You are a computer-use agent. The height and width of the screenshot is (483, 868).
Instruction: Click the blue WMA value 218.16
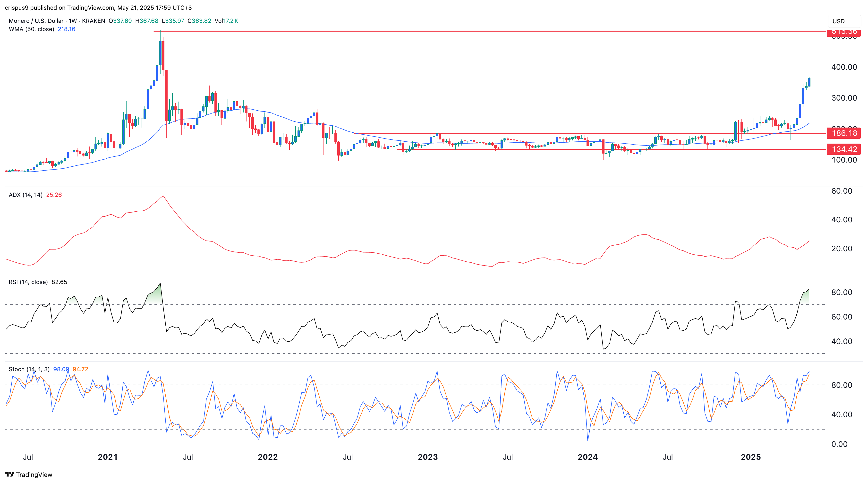(66, 29)
